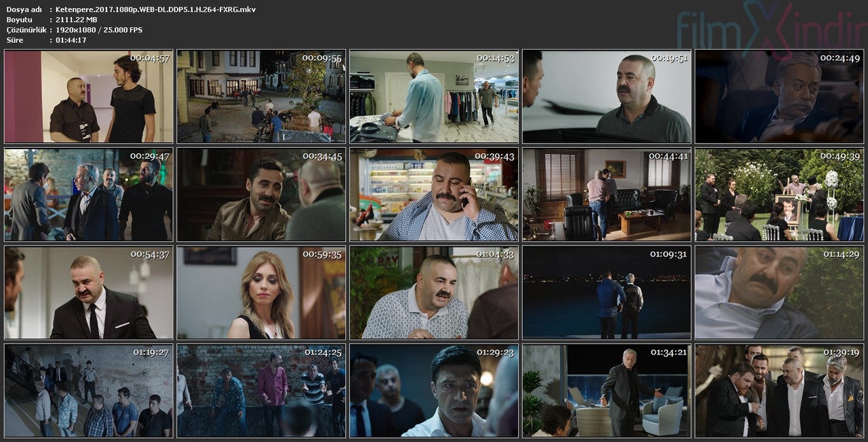
Task: Pick the frame captured at 01:24:25
Action: [x=261, y=391]
